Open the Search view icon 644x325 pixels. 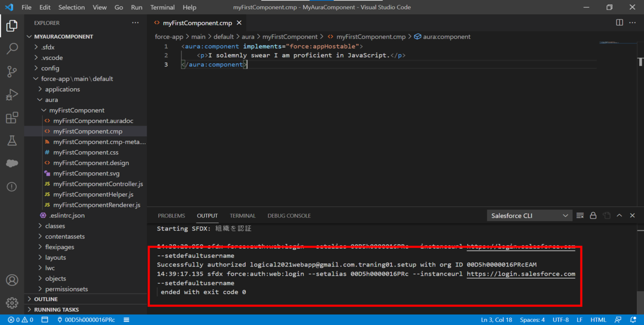(x=12, y=49)
